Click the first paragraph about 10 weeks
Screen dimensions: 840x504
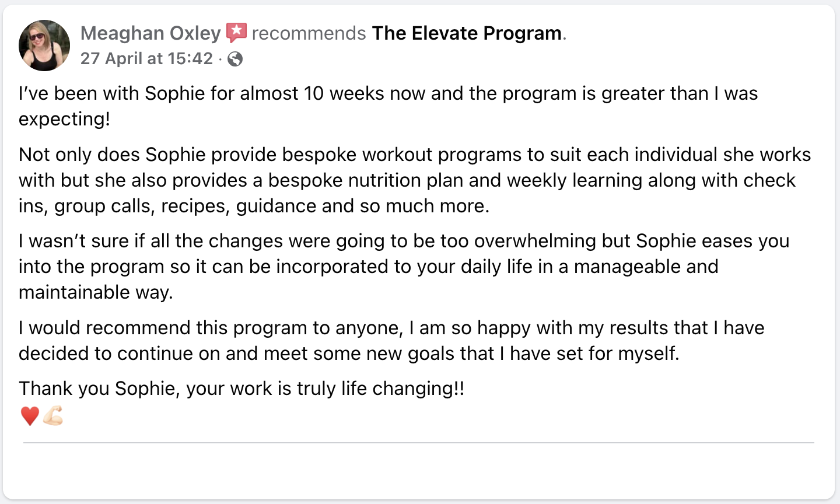click(388, 106)
